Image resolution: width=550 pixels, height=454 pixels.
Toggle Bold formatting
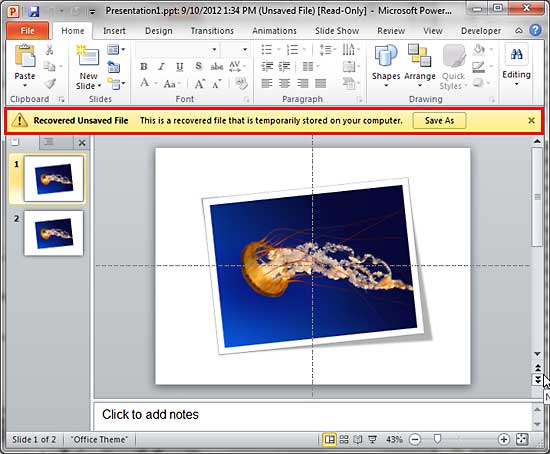143,66
